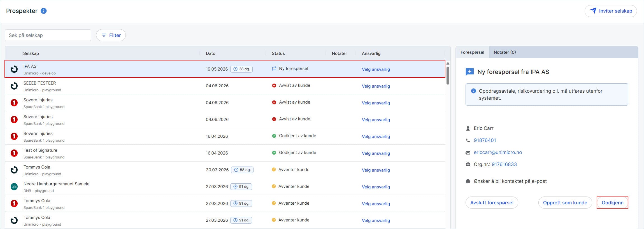Click bell icon next to contact preference
Image resolution: width=644 pixels, height=229 pixels.
(x=468, y=181)
